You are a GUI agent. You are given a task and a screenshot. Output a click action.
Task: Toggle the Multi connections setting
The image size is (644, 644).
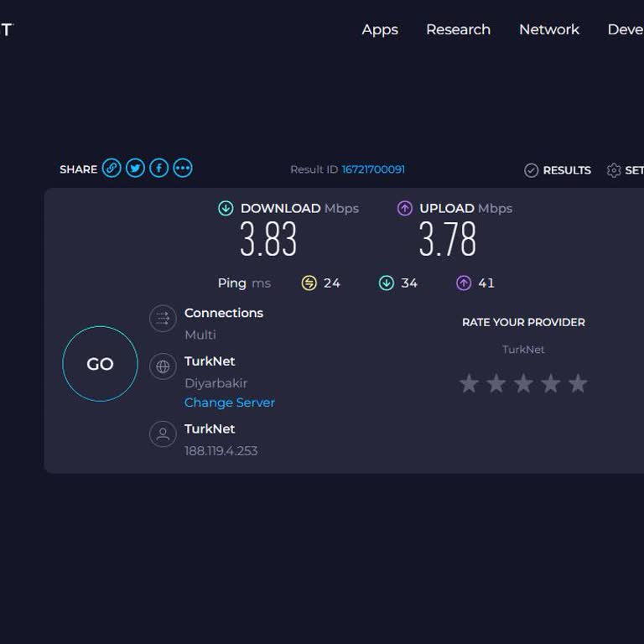pos(200,335)
